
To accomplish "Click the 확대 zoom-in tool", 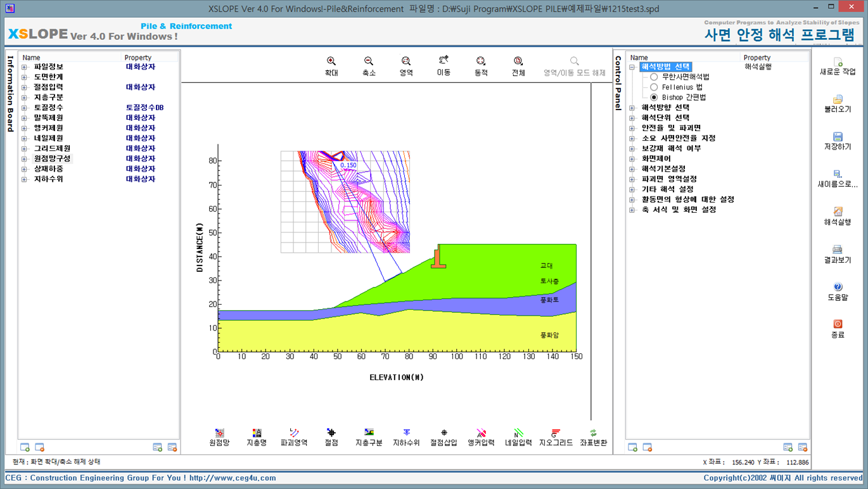I will tap(331, 66).
